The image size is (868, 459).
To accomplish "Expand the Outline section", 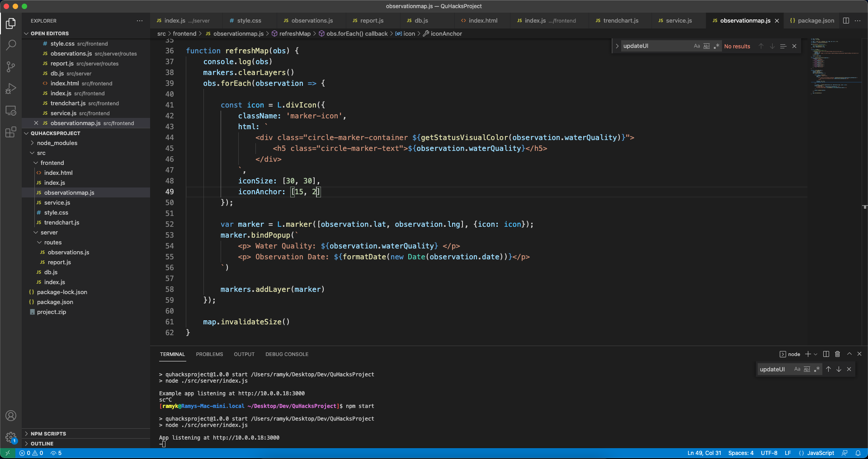I will click(42, 444).
